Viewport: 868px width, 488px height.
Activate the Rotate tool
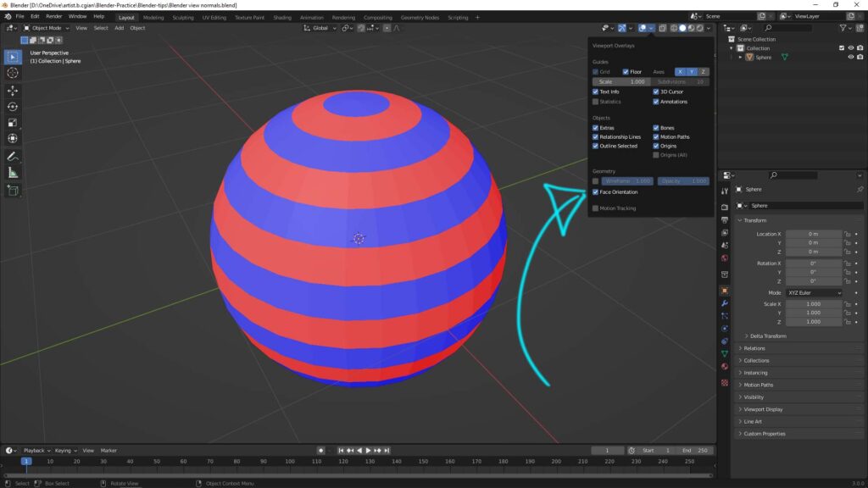pos(13,107)
